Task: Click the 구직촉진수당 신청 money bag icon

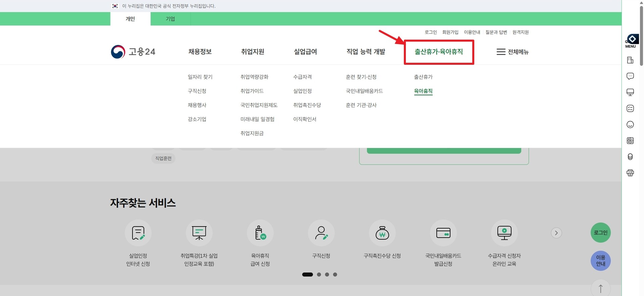Action: pyautogui.click(x=382, y=233)
